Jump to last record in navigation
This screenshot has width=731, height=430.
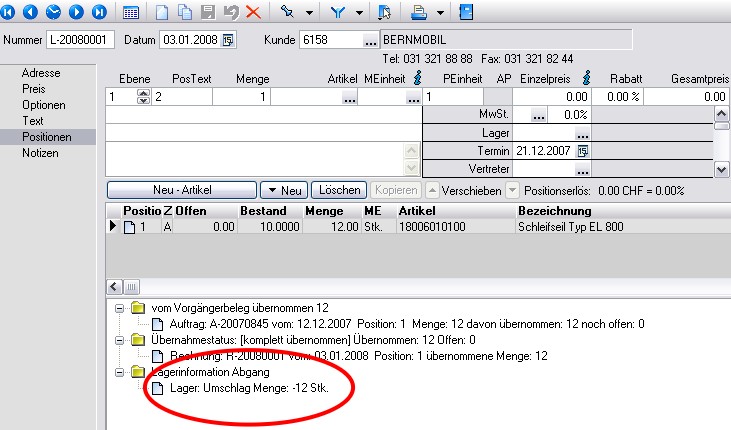pos(98,12)
